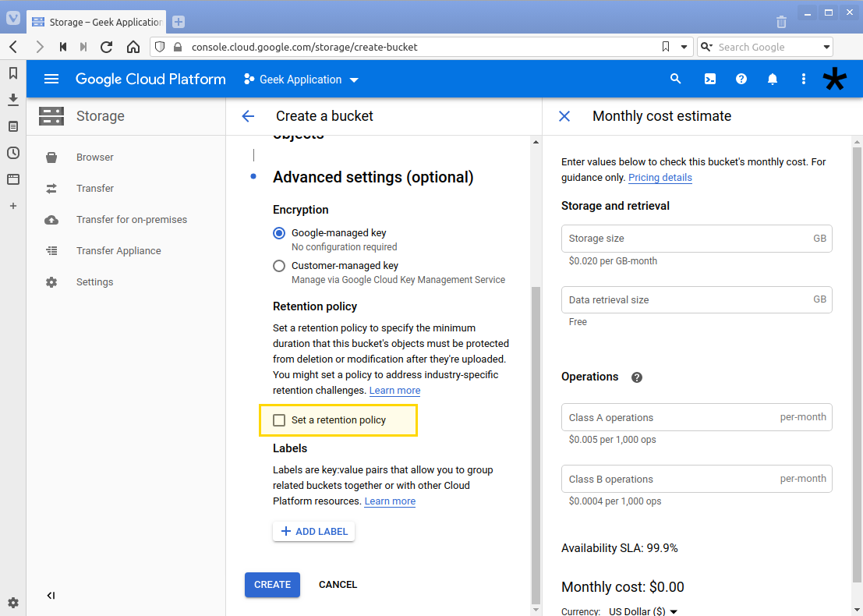Click the CREATE button
Screen dimensions: 863x616
[x=272, y=584]
